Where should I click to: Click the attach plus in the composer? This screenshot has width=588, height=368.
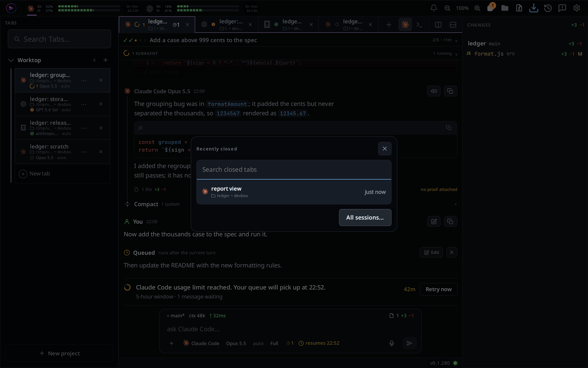pos(171,343)
